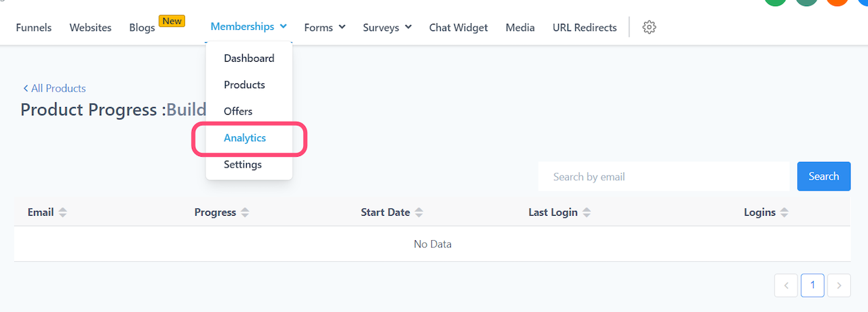Image resolution: width=868 pixels, height=312 pixels.
Task: Open Products from the dropdown menu
Action: tap(244, 85)
